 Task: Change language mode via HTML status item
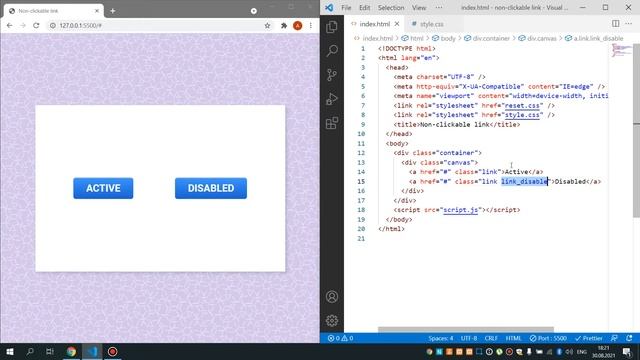click(x=513, y=338)
